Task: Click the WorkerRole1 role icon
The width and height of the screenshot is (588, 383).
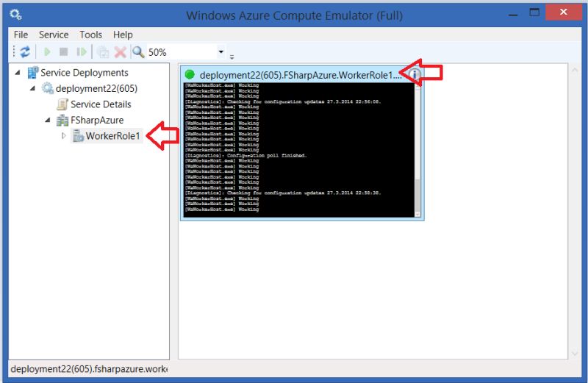Action: pos(78,135)
